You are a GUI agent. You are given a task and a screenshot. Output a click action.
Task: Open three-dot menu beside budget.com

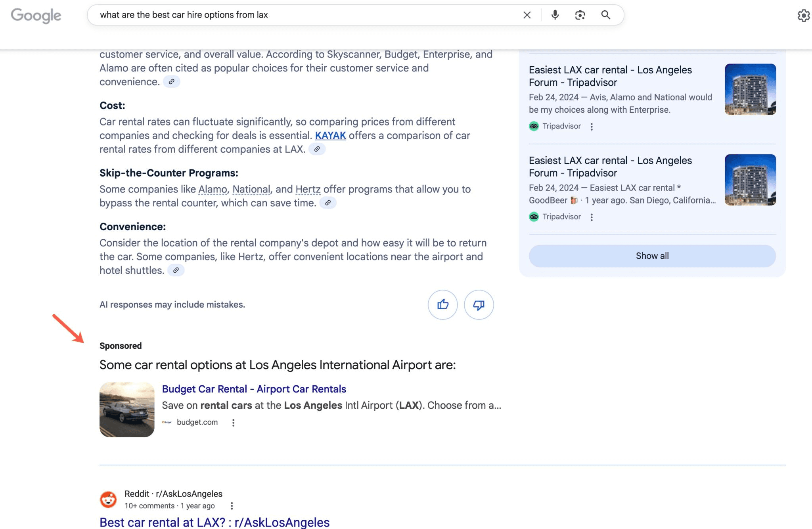click(234, 423)
